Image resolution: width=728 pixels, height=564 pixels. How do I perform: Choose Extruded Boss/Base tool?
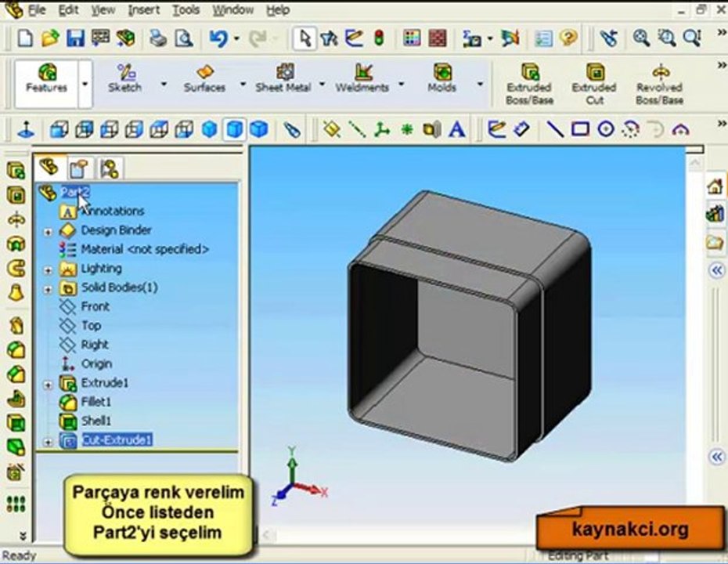[x=529, y=84]
